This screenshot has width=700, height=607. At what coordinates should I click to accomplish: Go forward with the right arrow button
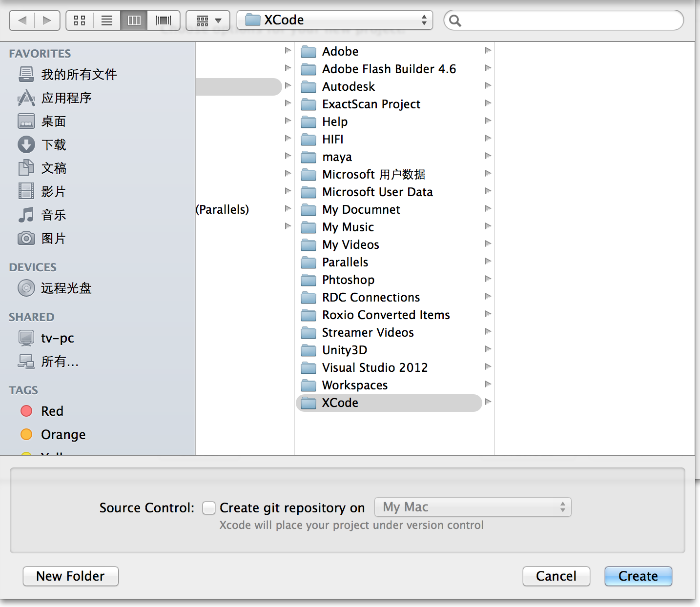(x=47, y=20)
